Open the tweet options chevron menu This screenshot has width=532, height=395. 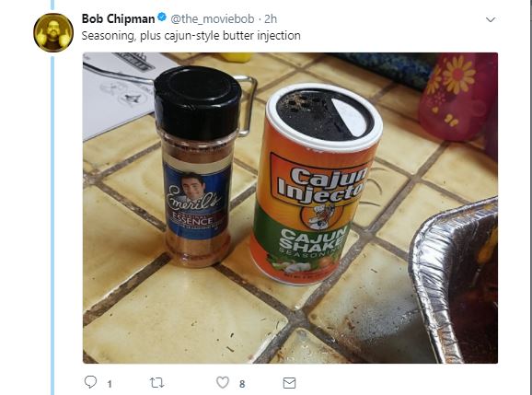[491, 19]
